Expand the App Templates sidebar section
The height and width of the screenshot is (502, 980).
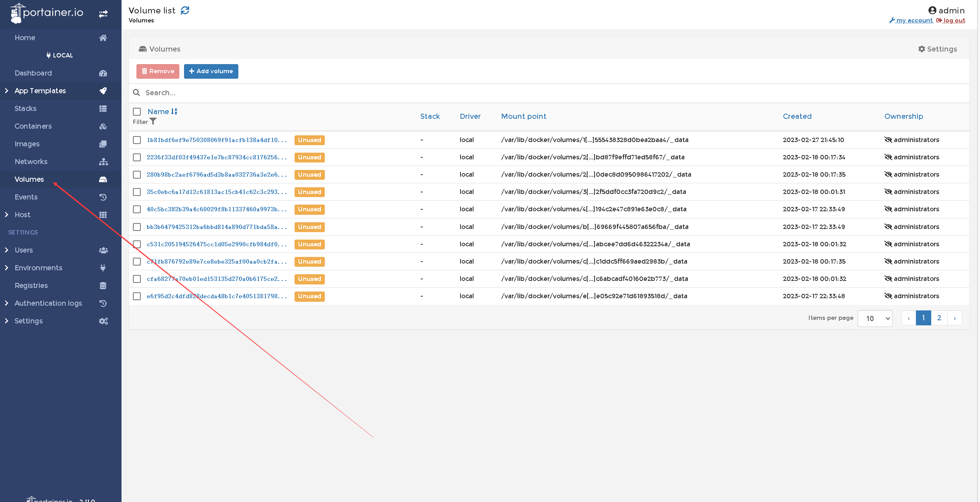[x=7, y=91]
